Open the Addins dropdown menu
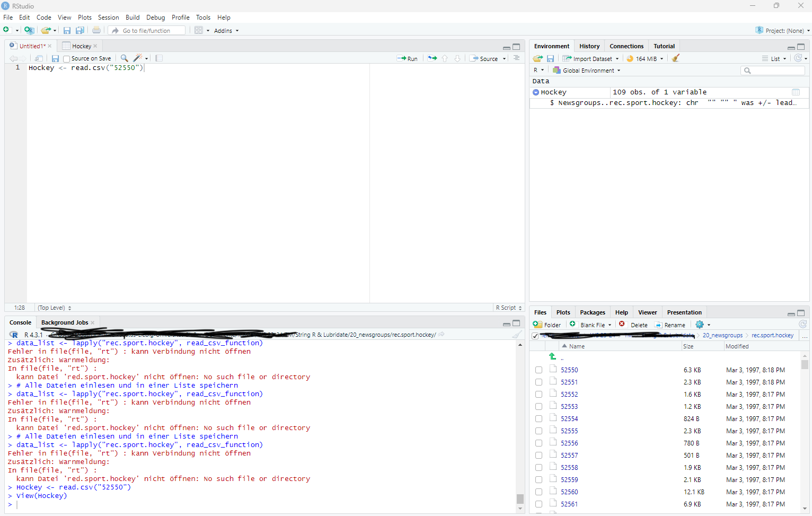 click(226, 31)
